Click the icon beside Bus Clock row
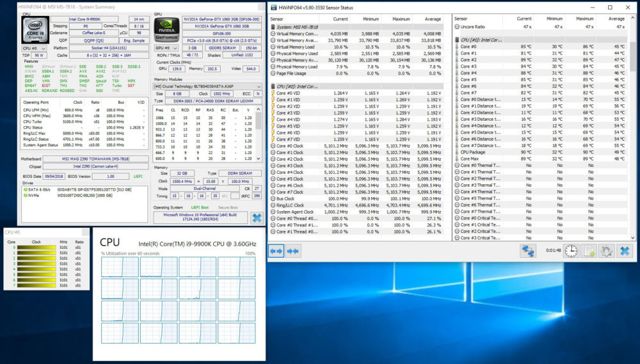The image size is (640, 364). (x=273, y=198)
